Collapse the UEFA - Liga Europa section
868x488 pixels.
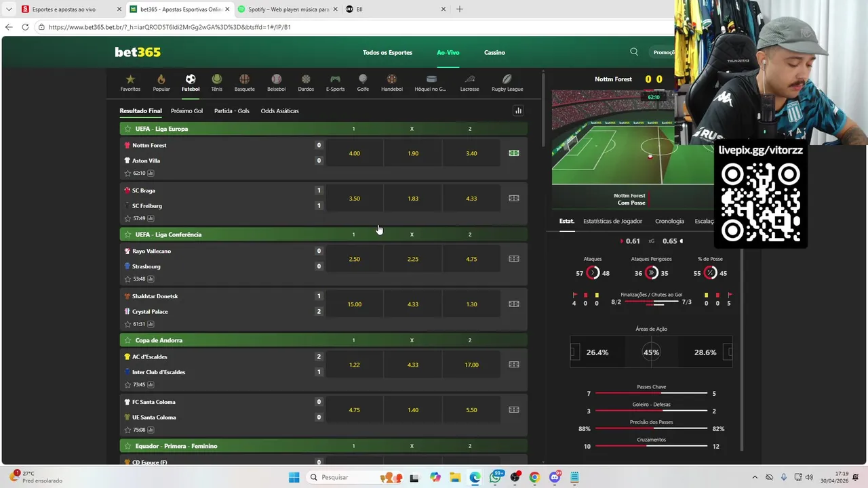tap(323, 129)
